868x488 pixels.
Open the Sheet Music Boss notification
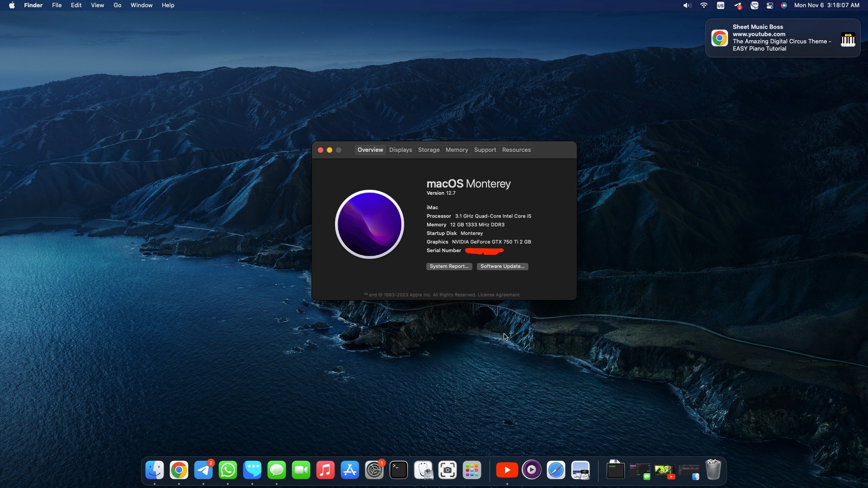[x=783, y=38]
